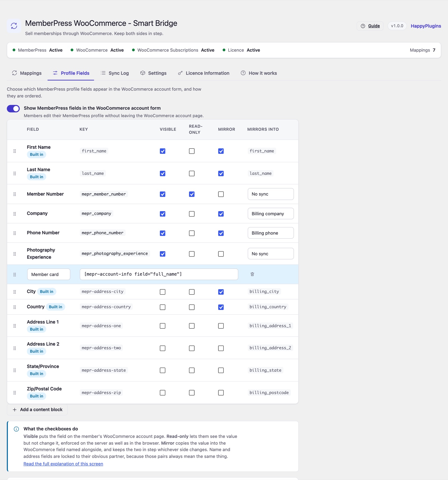The height and width of the screenshot is (480, 448).
Task: Uncheck Mirror for Company
Action: pos(221,214)
